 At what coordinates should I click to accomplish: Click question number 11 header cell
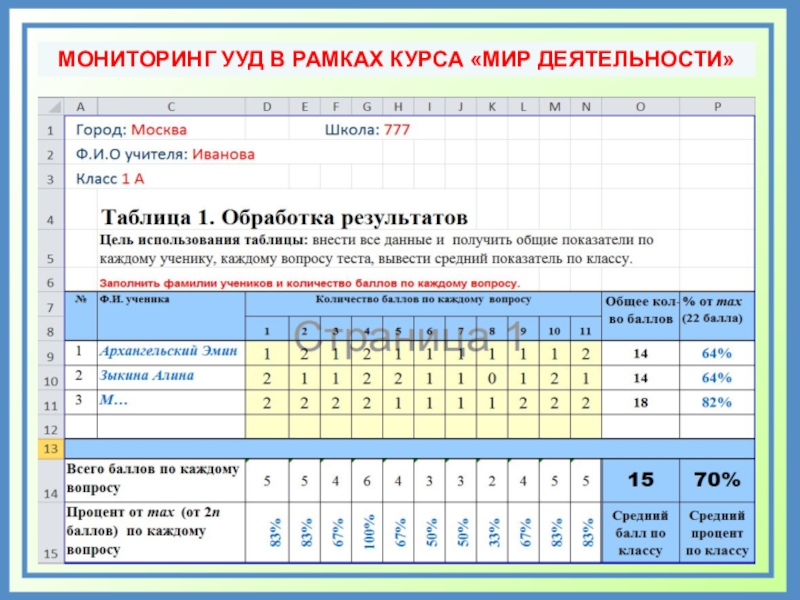pyautogui.click(x=586, y=331)
